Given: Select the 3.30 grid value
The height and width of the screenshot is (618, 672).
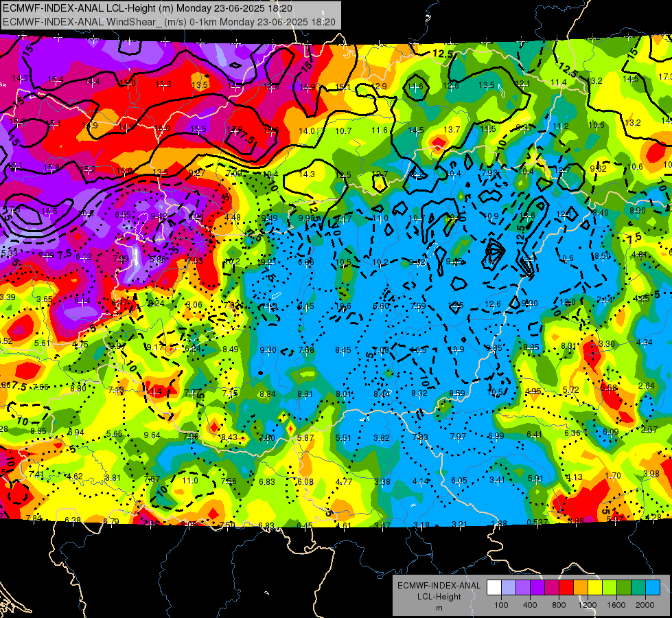Looking at the screenshot, I should coord(606,344).
